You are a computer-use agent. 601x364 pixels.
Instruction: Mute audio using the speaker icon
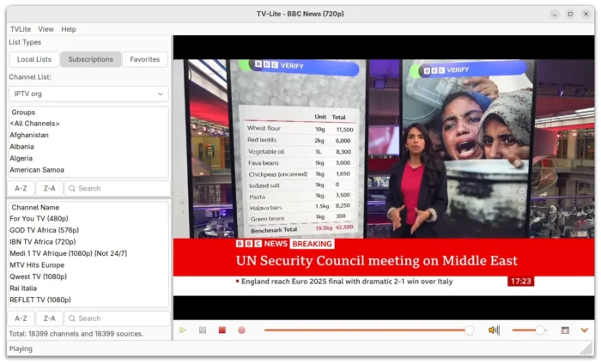(494, 330)
